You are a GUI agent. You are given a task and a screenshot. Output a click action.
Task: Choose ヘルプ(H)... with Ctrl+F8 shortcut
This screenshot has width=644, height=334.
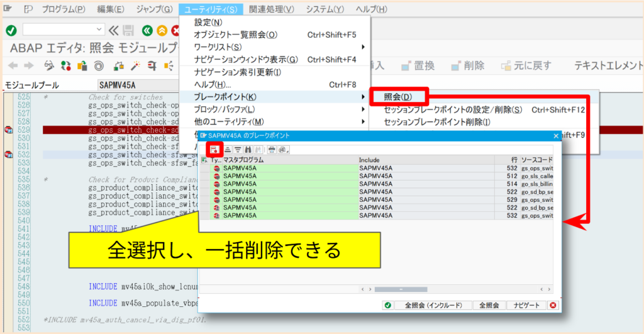(x=275, y=85)
